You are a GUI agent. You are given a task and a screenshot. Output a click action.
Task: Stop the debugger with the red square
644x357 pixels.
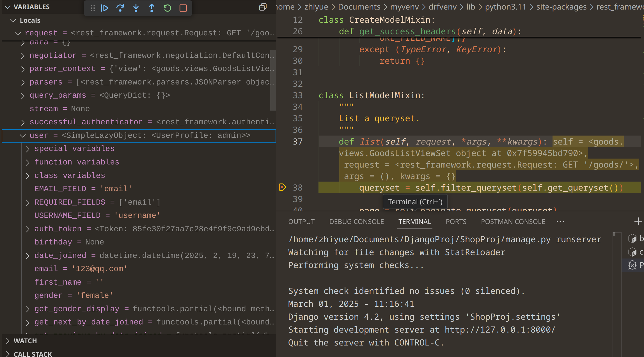click(x=183, y=8)
